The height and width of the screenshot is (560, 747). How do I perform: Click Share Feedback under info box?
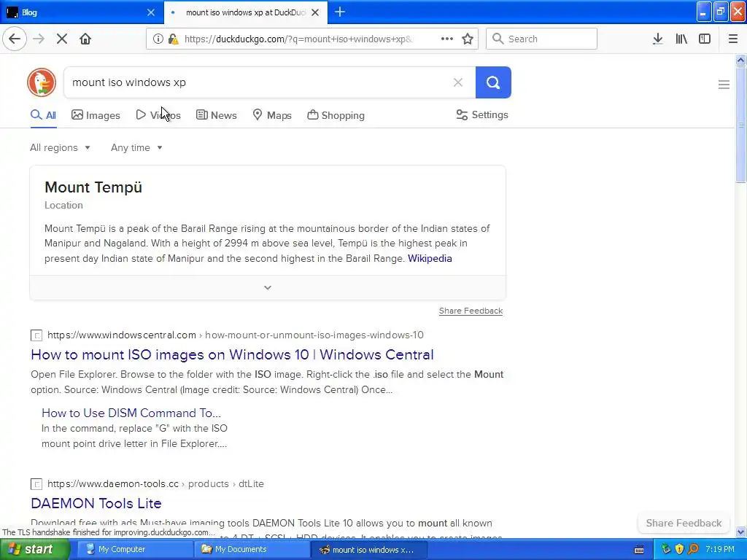(471, 311)
